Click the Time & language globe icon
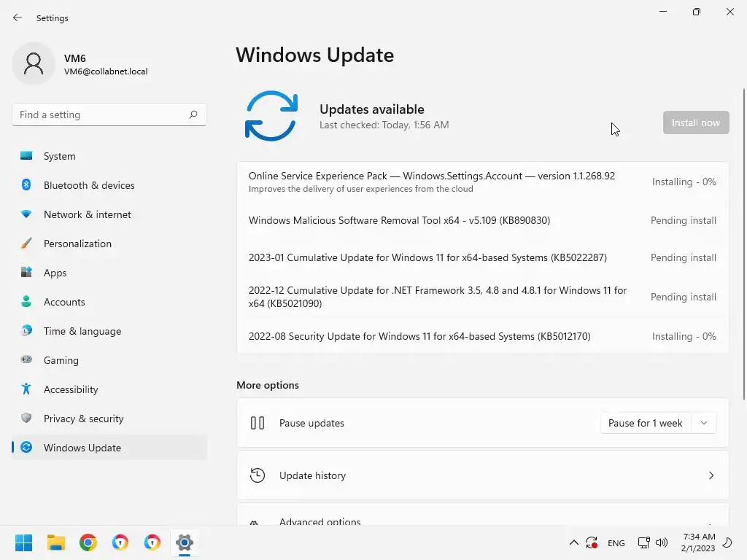This screenshot has width=747, height=560. coord(26,330)
